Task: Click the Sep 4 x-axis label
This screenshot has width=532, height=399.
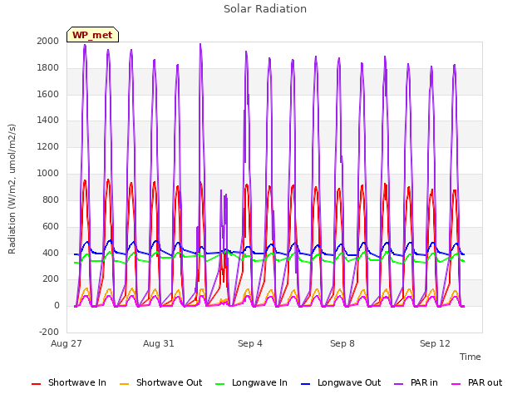Action: (x=250, y=343)
